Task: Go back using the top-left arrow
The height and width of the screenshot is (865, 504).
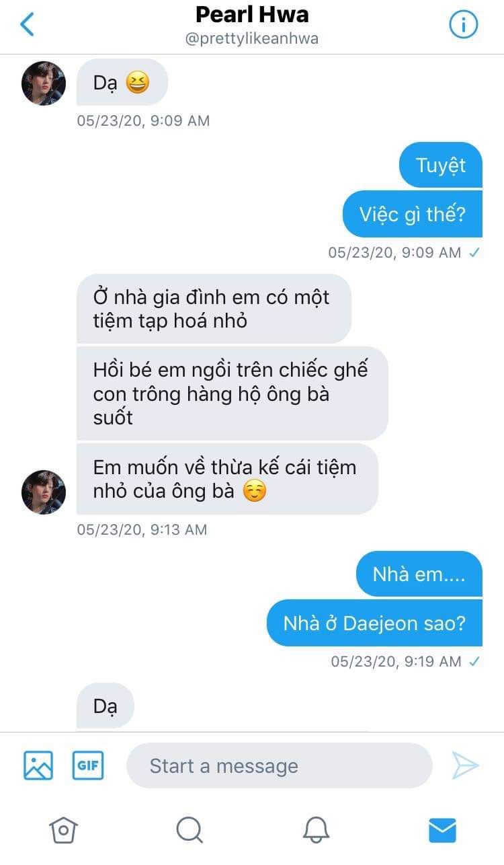Action: (x=27, y=24)
